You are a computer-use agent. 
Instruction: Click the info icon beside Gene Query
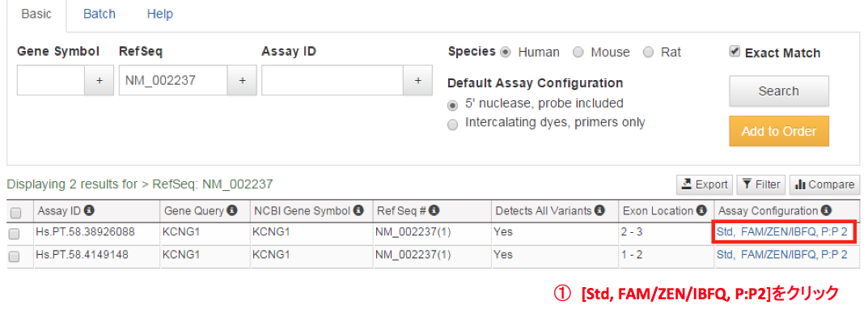pyautogui.click(x=233, y=210)
